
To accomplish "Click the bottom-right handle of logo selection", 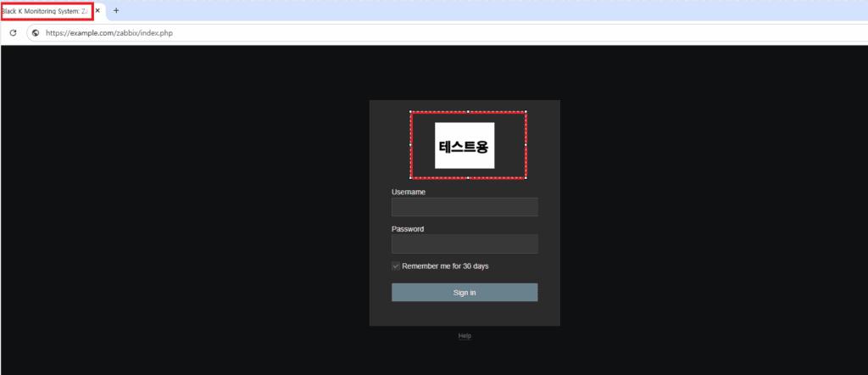I will 526,178.
